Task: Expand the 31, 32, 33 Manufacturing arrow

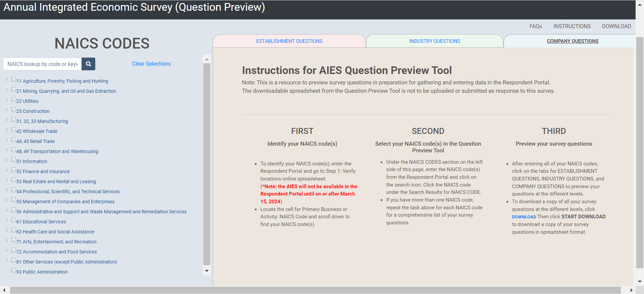Action: tap(7, 120)
